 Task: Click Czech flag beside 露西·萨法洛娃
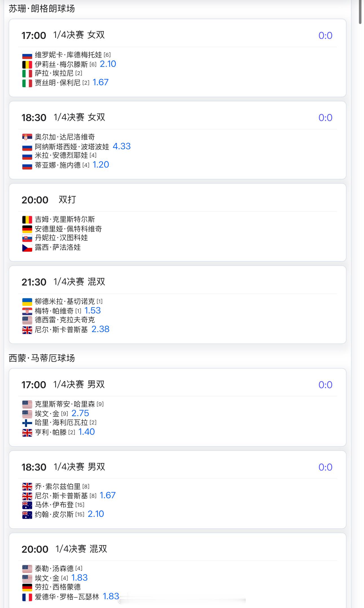pos(27,248)
